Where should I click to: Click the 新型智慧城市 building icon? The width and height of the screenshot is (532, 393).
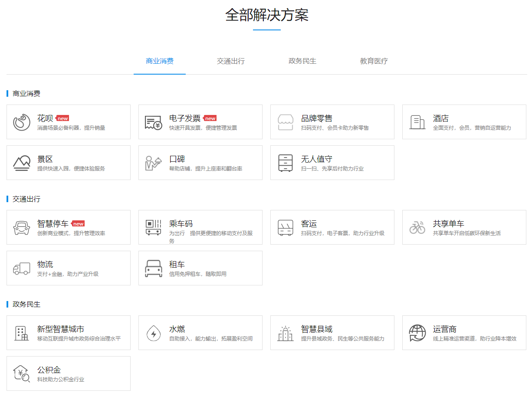pos(22,333)
